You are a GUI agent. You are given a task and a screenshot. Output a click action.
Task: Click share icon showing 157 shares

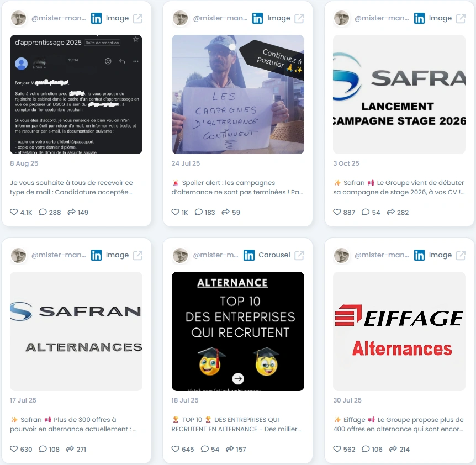point(230,448)
